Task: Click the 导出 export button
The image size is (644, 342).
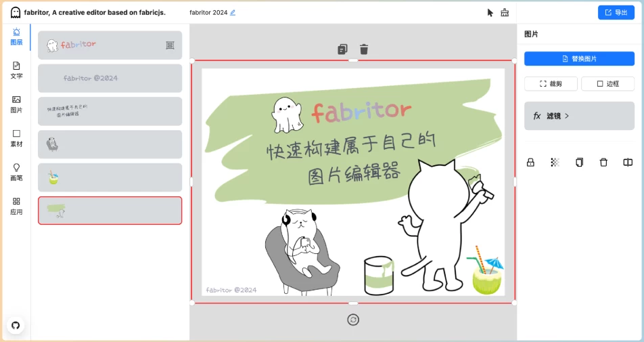Action: click(616, 12)
